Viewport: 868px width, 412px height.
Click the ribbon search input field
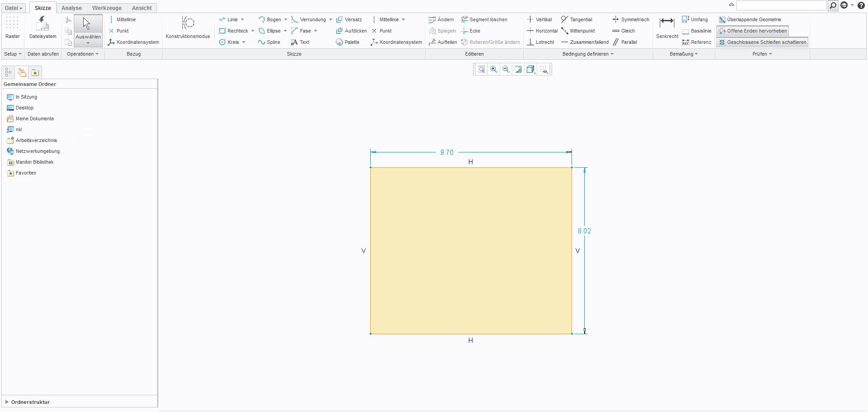(x=782, y=5)
